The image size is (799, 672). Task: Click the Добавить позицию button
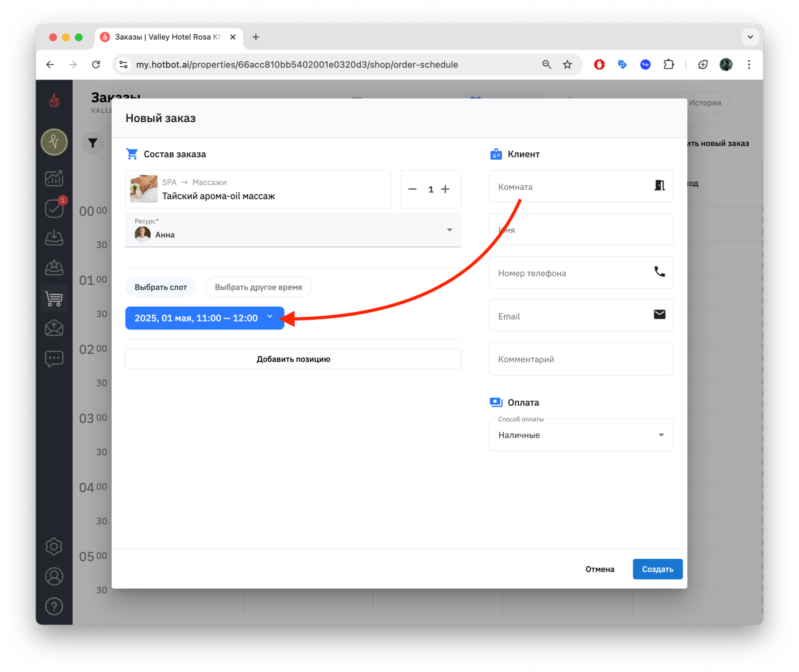(293, 359)
